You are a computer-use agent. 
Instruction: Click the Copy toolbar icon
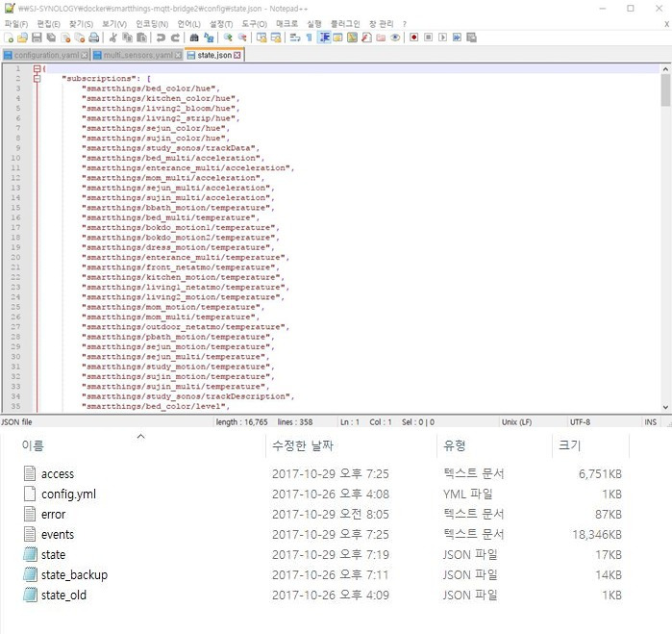coord(127,38)
